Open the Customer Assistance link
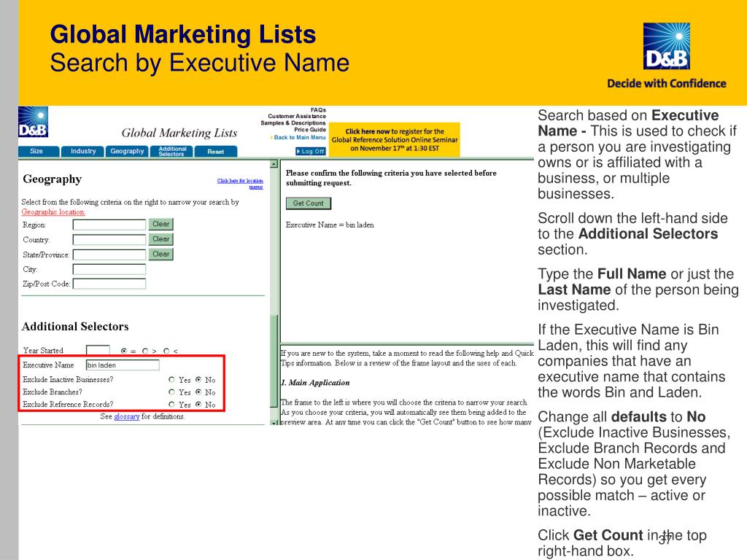This screenshot has width=747, height=560. click(297, 116)
